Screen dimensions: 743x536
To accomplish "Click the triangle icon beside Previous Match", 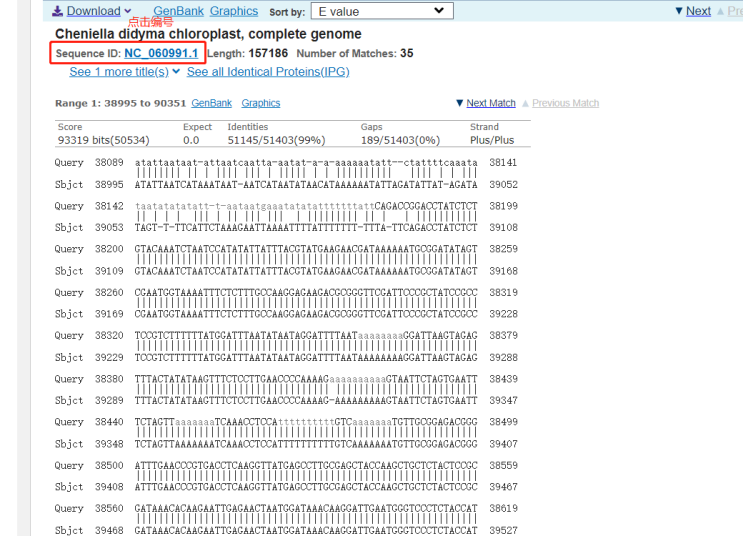I will [x=525, y=103].
